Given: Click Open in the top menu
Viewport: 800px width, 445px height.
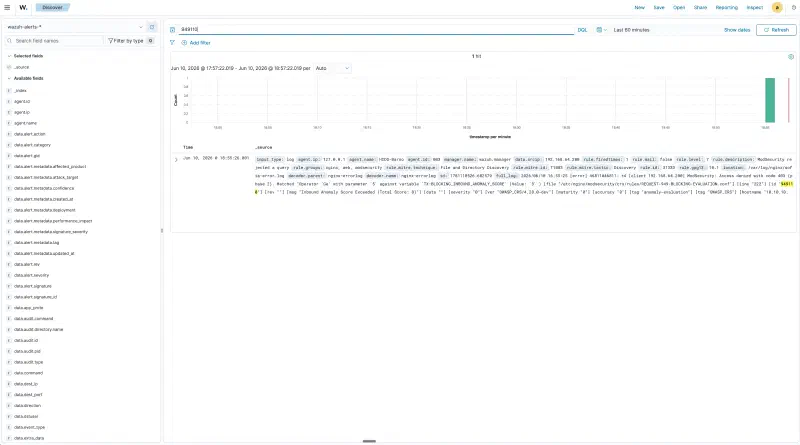Looking at the screenshot, I should click(679, 8).
